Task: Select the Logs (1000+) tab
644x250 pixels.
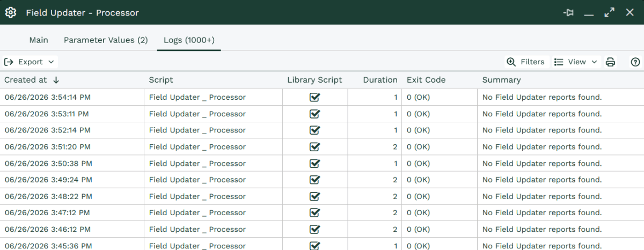Action: pos(189,40)
